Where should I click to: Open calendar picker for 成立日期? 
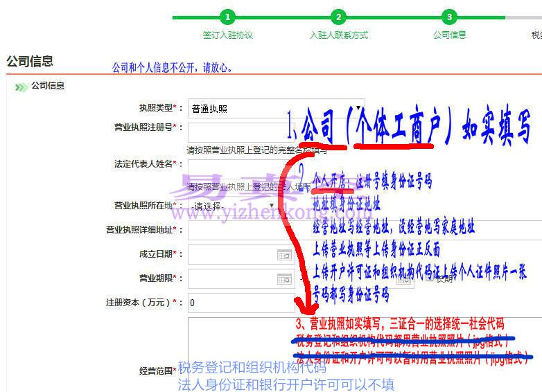click(x=285, y=255)
